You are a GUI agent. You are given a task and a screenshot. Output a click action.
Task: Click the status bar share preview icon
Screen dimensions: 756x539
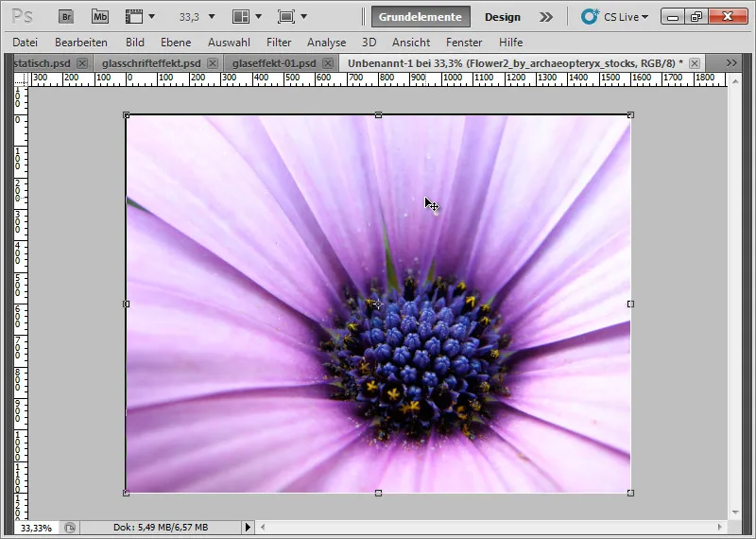69,528
